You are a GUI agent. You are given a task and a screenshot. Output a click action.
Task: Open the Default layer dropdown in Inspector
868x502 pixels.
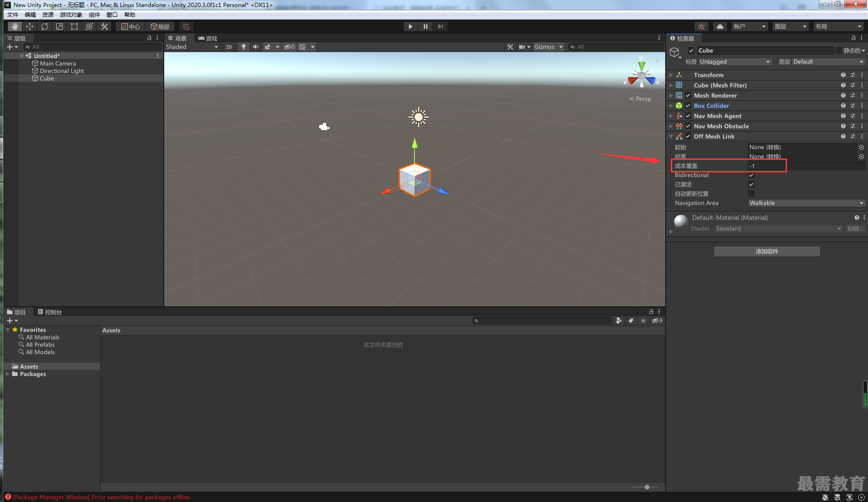point(828,62)
